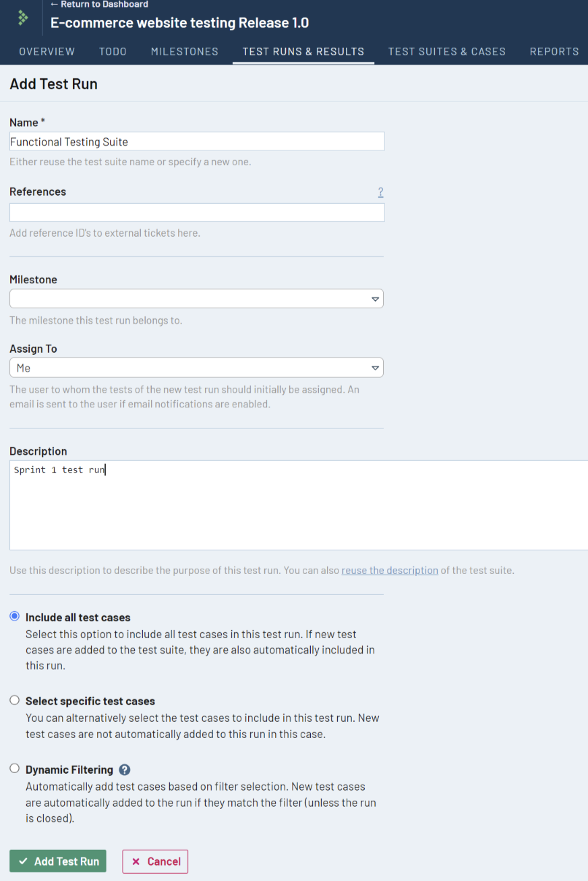Image resolution: width=588 pixels, height=881 pixels.
Task: Click the reuse the description link
Action: (x=389, y=570)
